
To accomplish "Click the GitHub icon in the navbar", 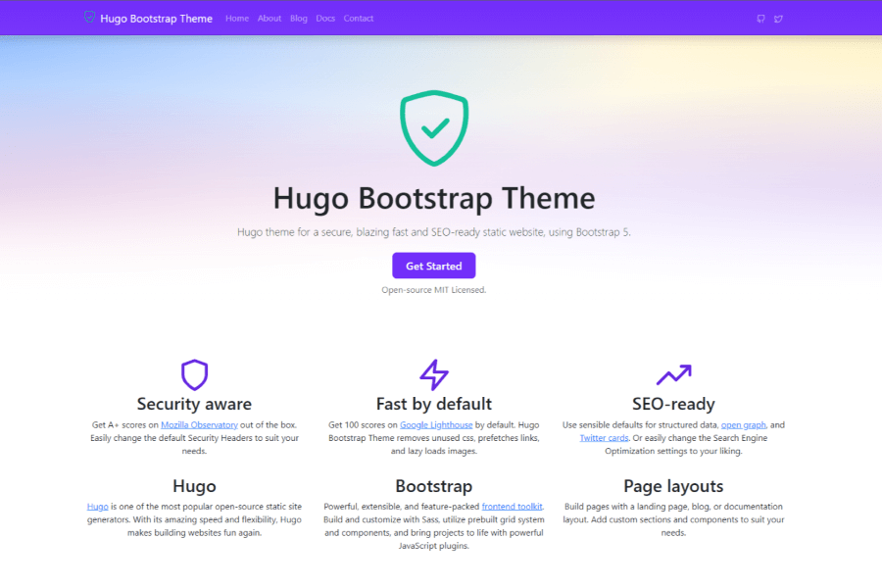I will click(760, 18).
